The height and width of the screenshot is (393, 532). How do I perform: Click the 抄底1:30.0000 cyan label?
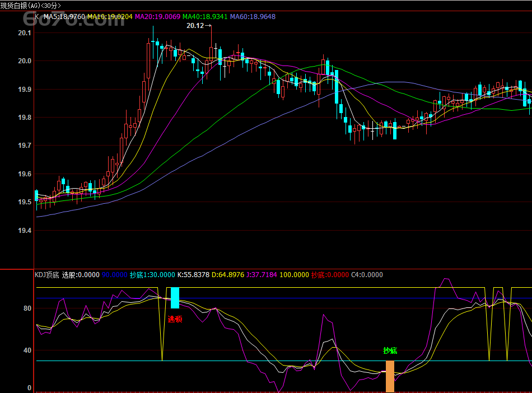click(x=152, y=275)
